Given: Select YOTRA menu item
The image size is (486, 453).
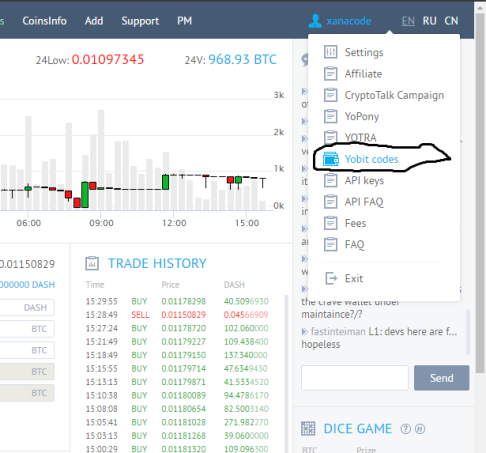Looking at the screenshot, I should (360, 137).
